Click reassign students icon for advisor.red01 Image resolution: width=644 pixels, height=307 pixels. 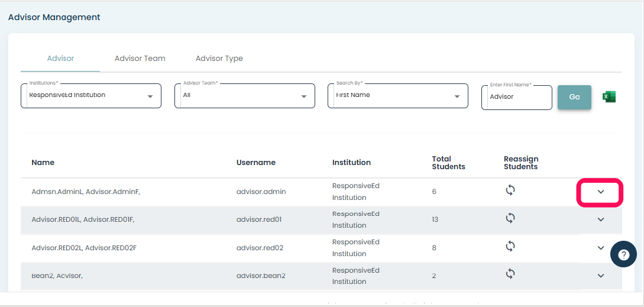(510, 218)
